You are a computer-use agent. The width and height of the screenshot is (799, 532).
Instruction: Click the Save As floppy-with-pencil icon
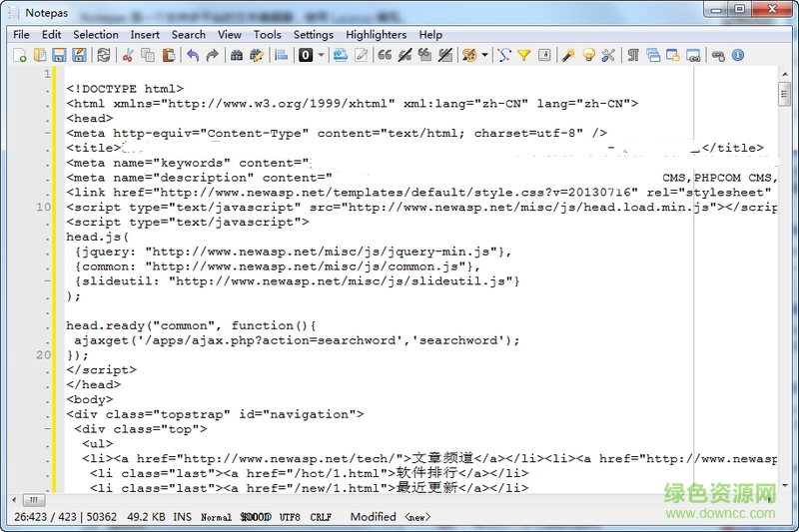point(79,55)
